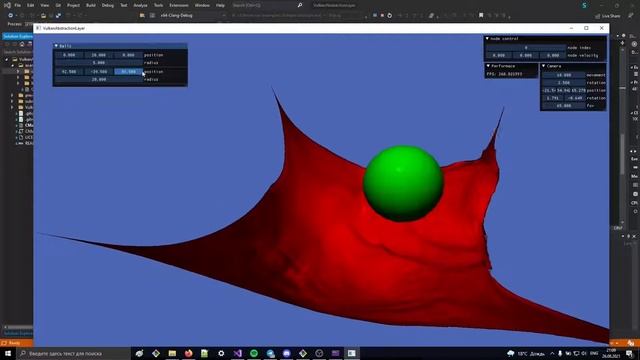Open the notification center icon
Screen dimensions: 640x360
(630, 353)
